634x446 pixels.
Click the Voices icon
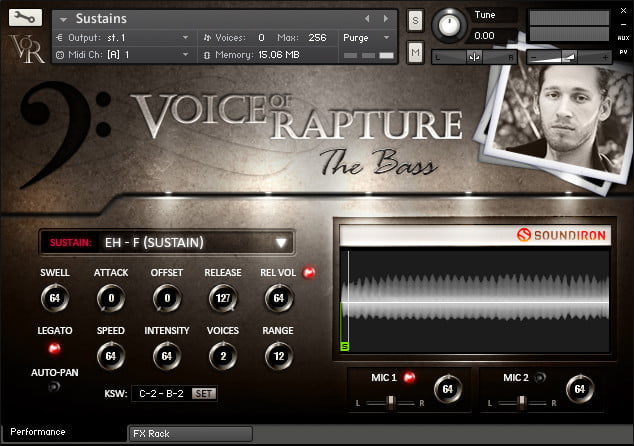207,38
